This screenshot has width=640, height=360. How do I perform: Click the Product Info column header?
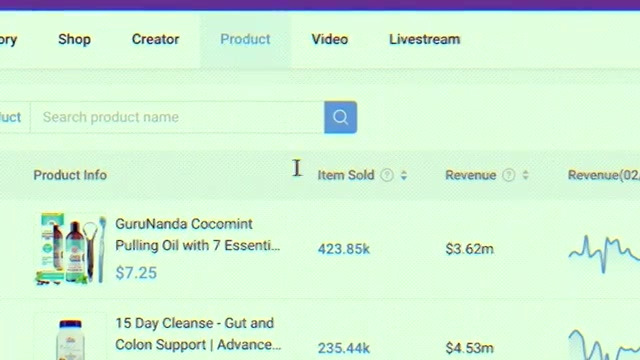coord(70,175)
